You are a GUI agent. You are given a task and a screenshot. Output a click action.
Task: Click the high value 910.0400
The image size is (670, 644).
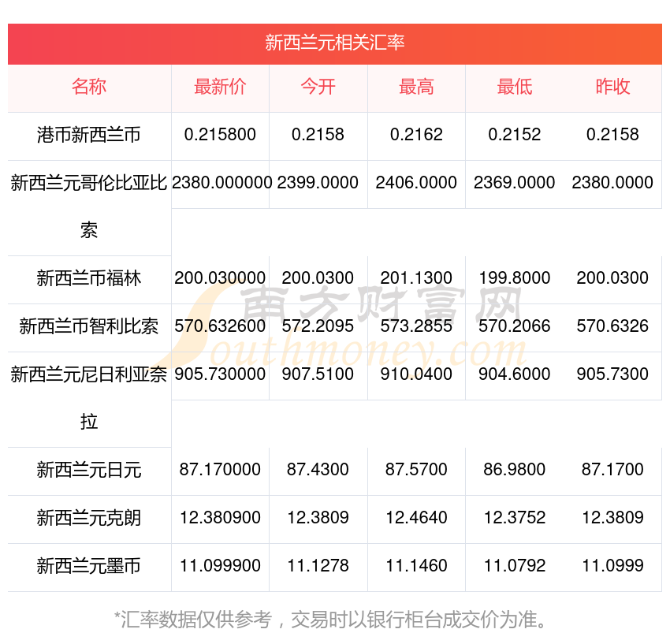click(x=416, y=374)
